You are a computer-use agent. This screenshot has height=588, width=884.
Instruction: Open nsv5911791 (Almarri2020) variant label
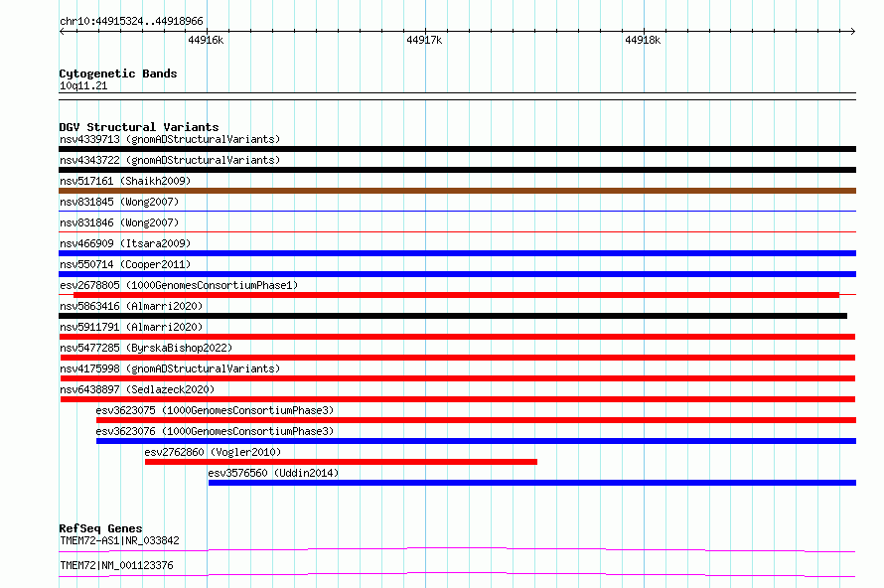point(131,327)
